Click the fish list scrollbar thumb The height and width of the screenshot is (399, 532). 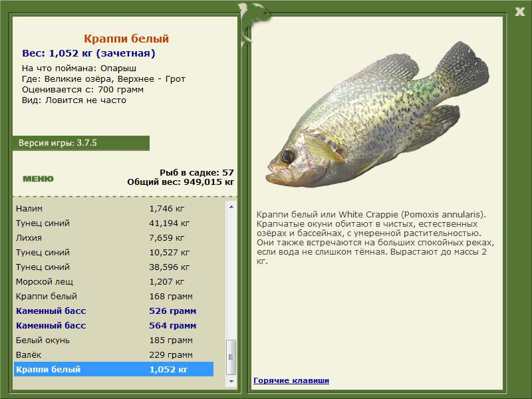click(231, 358)
